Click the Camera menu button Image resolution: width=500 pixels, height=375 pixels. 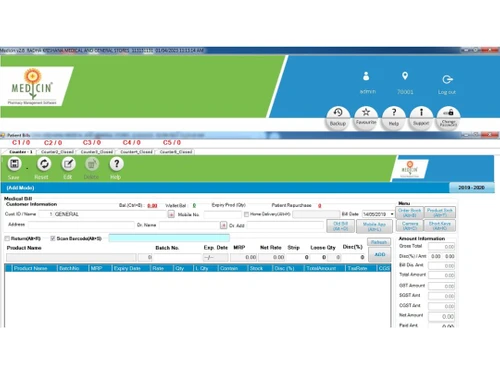[410, 226]
